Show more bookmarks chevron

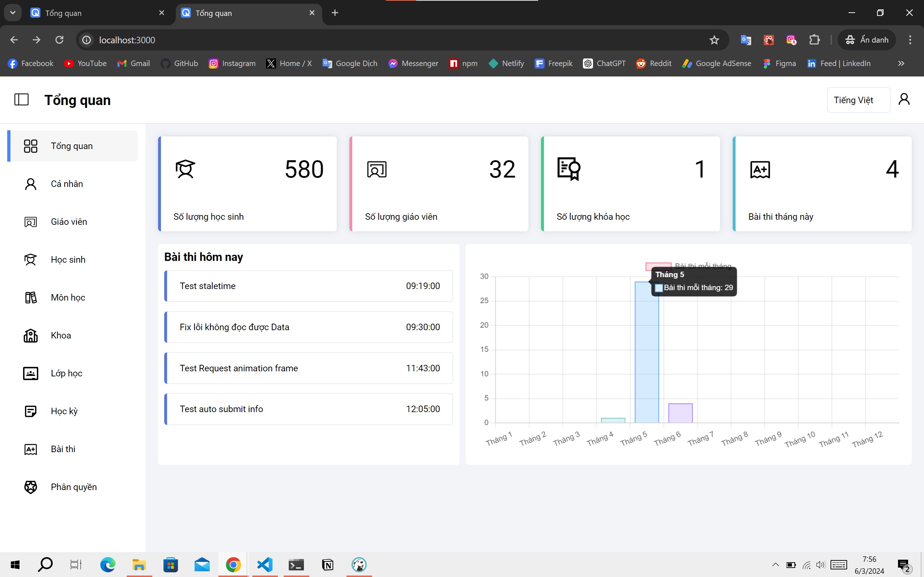pyautogui.click(x=901, y=64)
